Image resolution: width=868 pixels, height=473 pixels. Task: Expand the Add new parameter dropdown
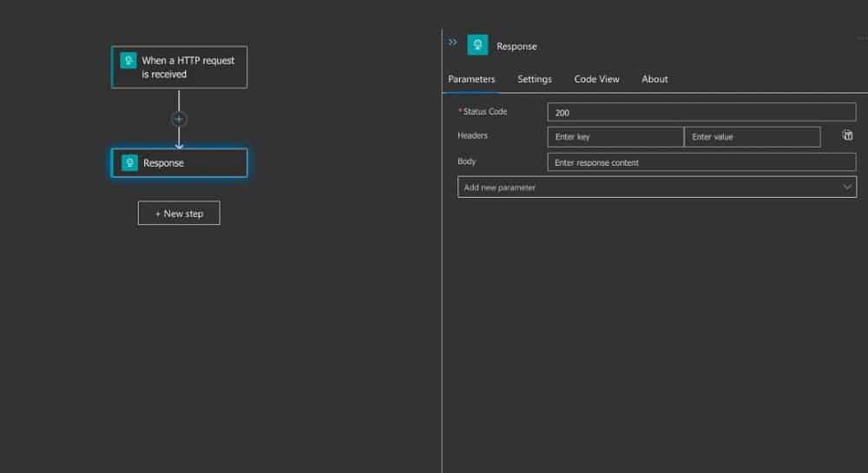point(657,187)
